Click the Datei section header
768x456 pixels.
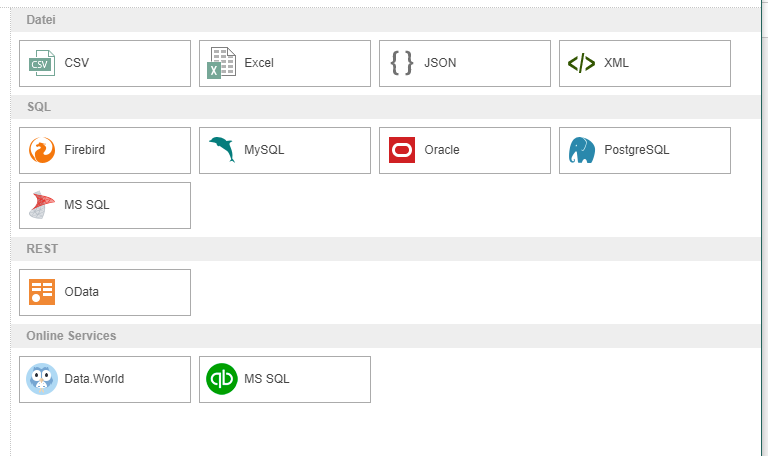click(x=385, y=20)
